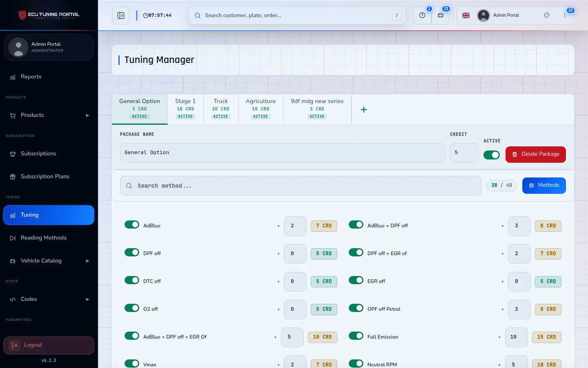Disable the O2 off method toggle

(132, 308)
